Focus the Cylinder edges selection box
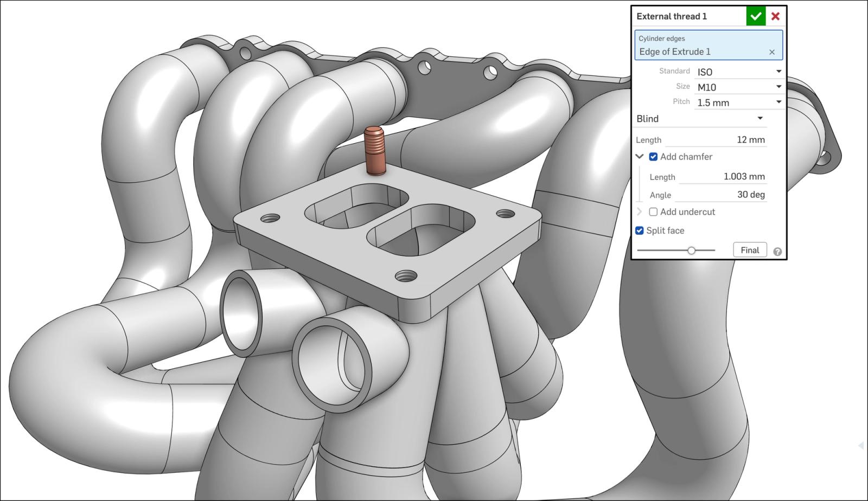Viewport: 868px width, 501px height. [703, 46]
